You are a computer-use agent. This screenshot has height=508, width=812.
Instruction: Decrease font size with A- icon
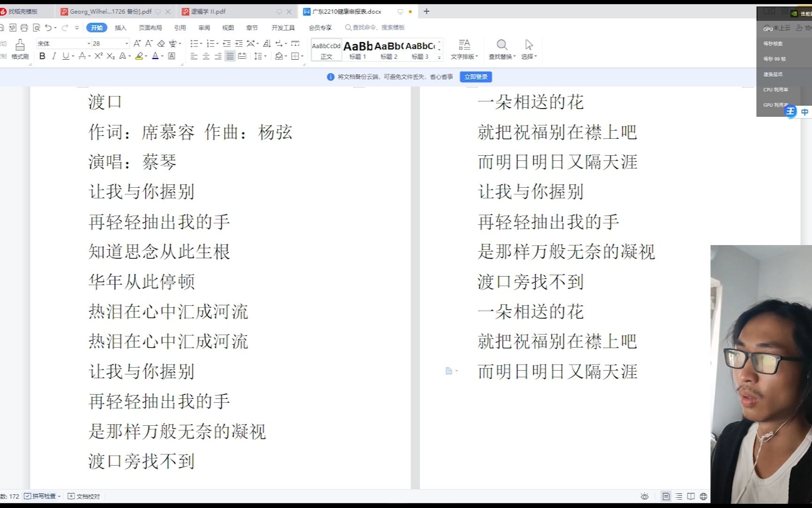pyautogui.click(x=149, y=43)
